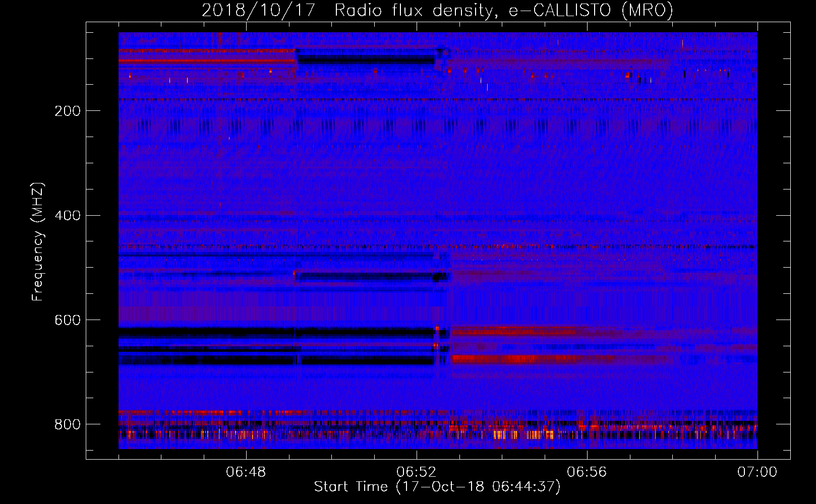
Task: Select the 600 frequency axis label
Action: coord(68,320)
